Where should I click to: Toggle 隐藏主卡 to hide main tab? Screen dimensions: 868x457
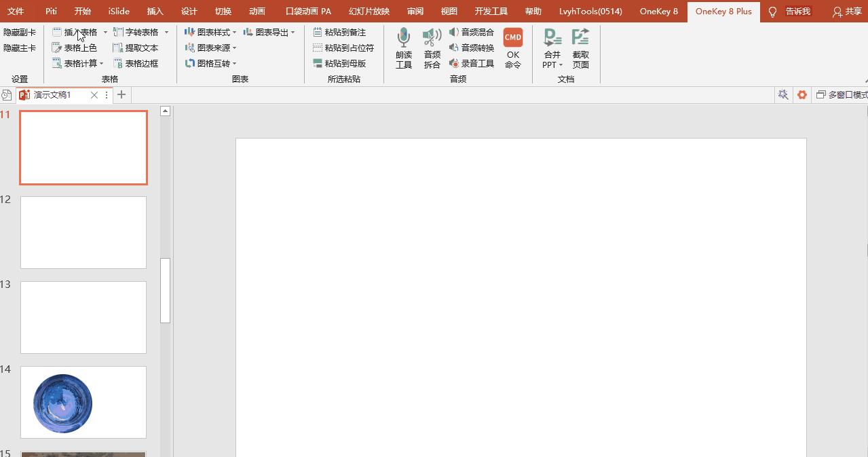click(x=20, y=48)
